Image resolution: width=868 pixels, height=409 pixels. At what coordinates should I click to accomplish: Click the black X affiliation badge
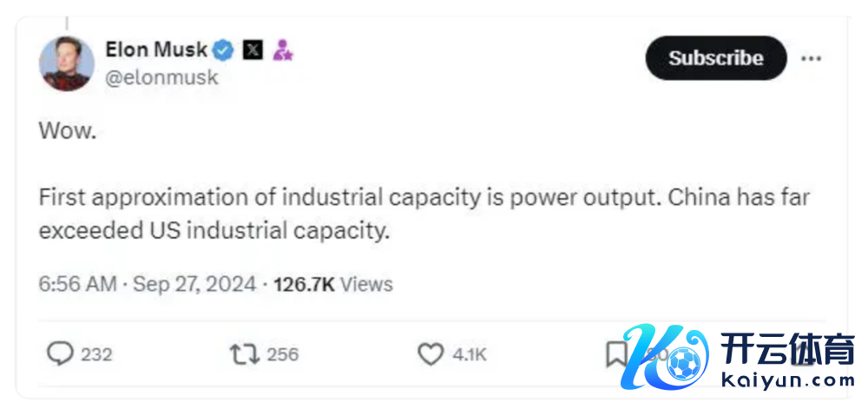[252, 49]
